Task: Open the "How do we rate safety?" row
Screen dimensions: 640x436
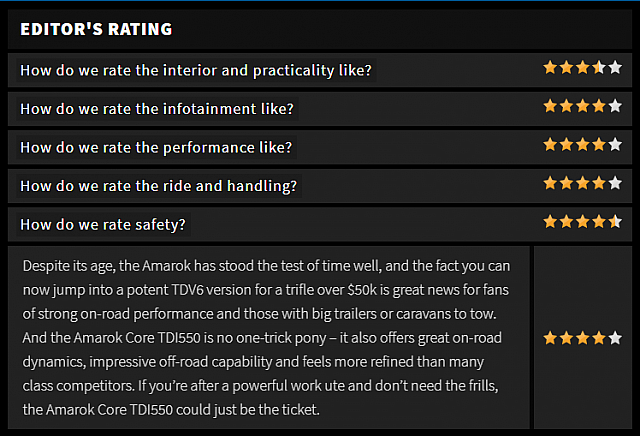Action: [x=103, y=224]
